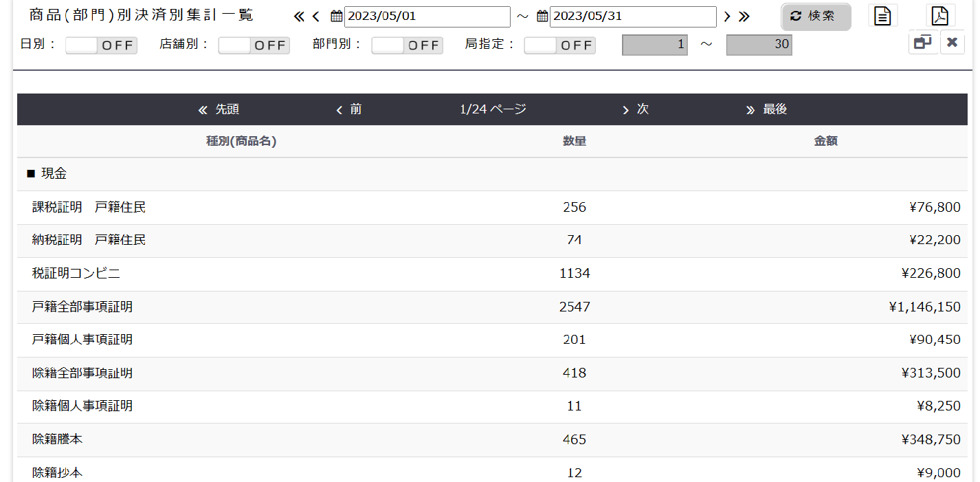Click the single-left arrow before start date
The image size is (980, 482).
tap(316, 17)
